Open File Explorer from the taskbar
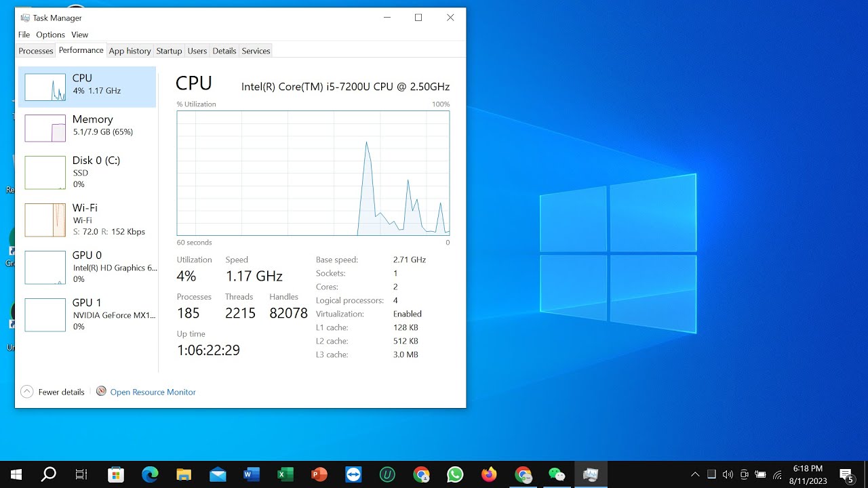Image resolution: width=868 pixels, height=488 pixels. click(184, 474)
